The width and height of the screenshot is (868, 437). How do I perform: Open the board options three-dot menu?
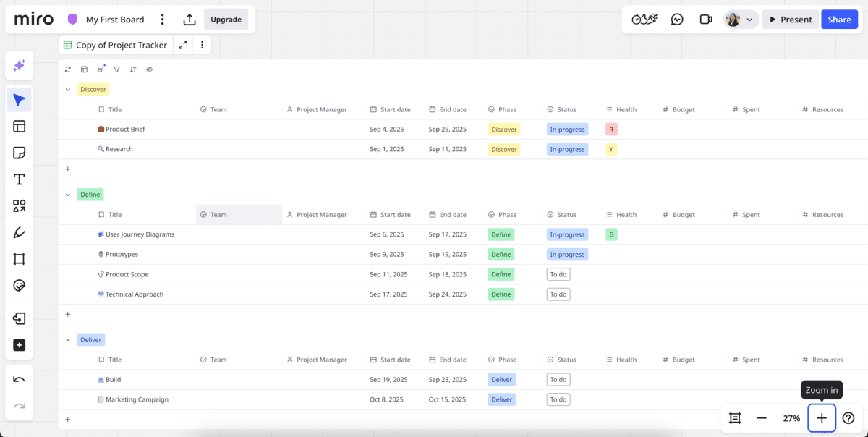[163, 20]
